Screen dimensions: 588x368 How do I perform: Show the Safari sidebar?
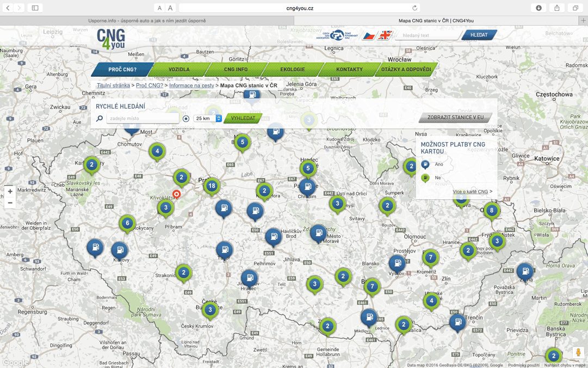pyautogui.click(x=35, y=8)
